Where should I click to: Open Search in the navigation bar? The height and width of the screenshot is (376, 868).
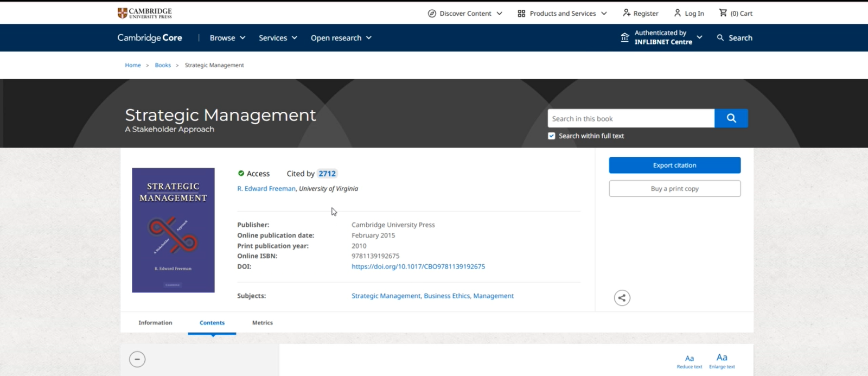pyautogui.click(x=735, y=38)
